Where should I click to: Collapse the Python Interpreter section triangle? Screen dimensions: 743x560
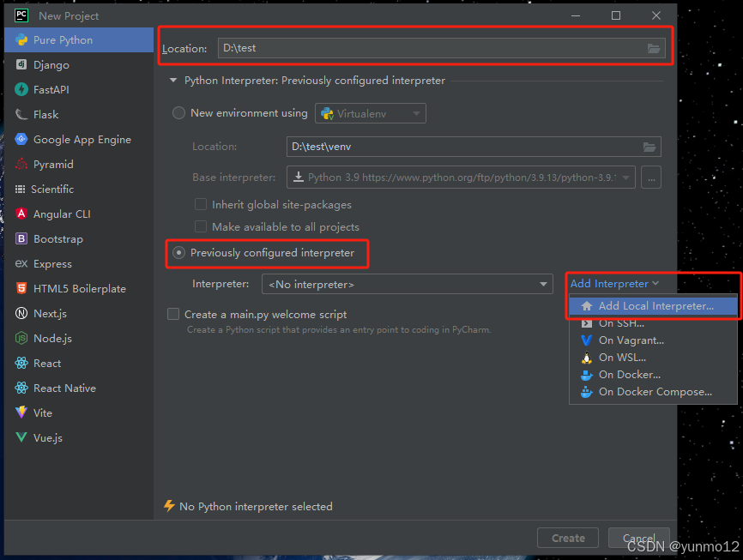pyautogui.click(x=173, y=80)
